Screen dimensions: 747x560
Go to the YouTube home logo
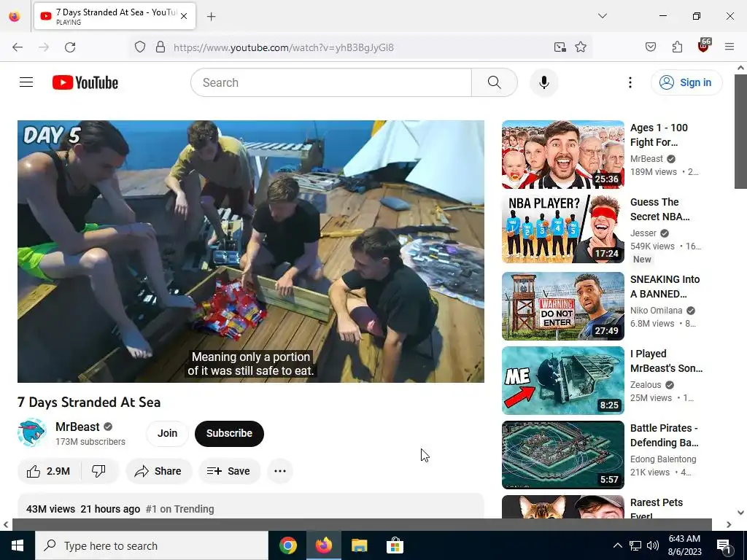tap(85, 82)
